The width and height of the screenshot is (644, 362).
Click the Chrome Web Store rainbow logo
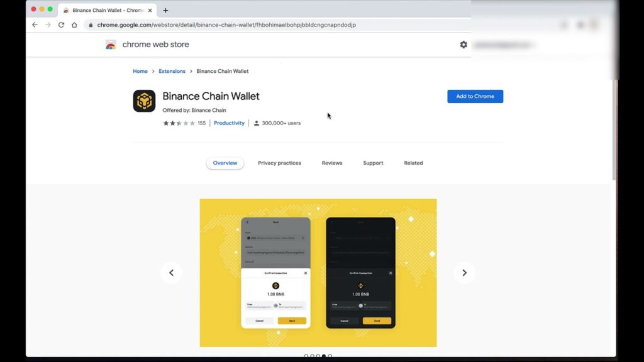(x=111, y=45)
